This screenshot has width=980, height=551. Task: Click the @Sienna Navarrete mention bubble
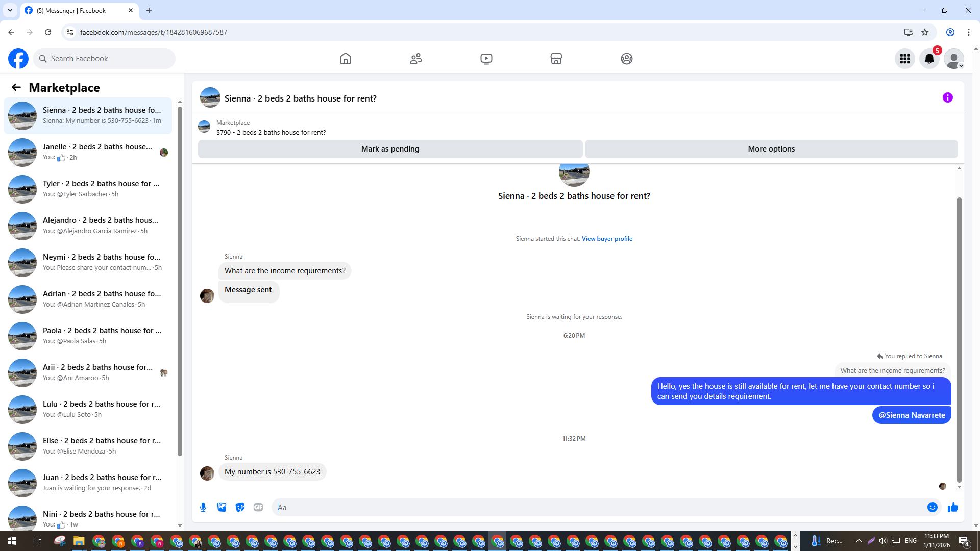click(x=912, y=415)
